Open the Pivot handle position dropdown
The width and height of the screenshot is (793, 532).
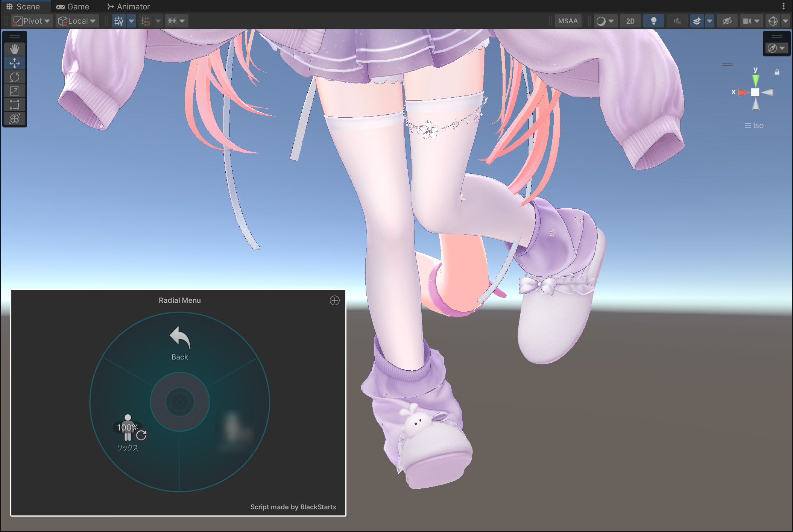tap(32, 21)
